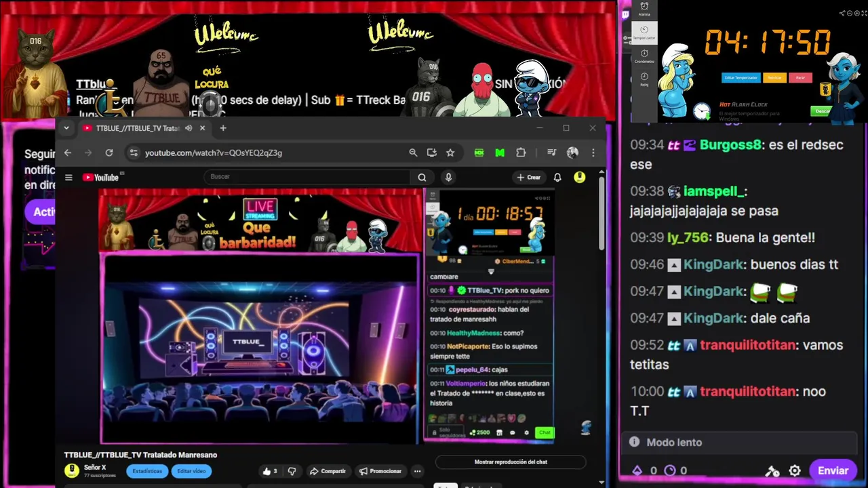Open the green M extension icon

500,152
